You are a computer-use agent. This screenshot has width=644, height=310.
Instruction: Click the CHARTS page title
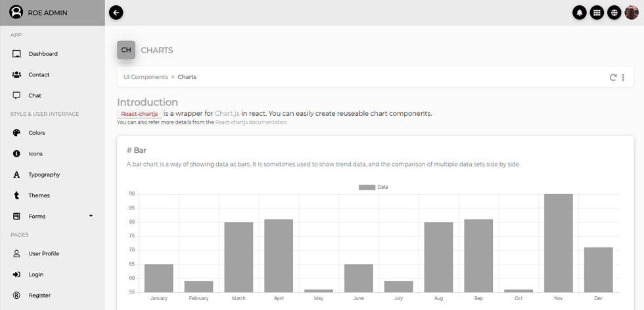tap(157, 50)
